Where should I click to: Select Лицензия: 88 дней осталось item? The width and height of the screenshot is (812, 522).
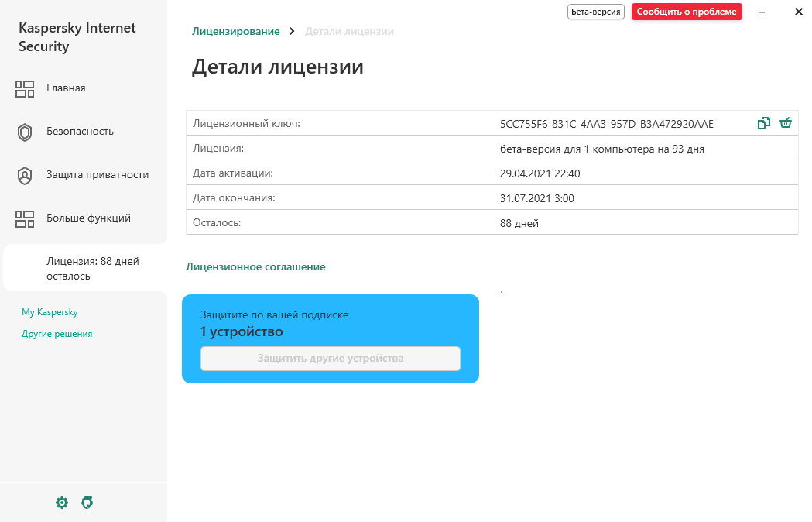[x=85, y=268]
